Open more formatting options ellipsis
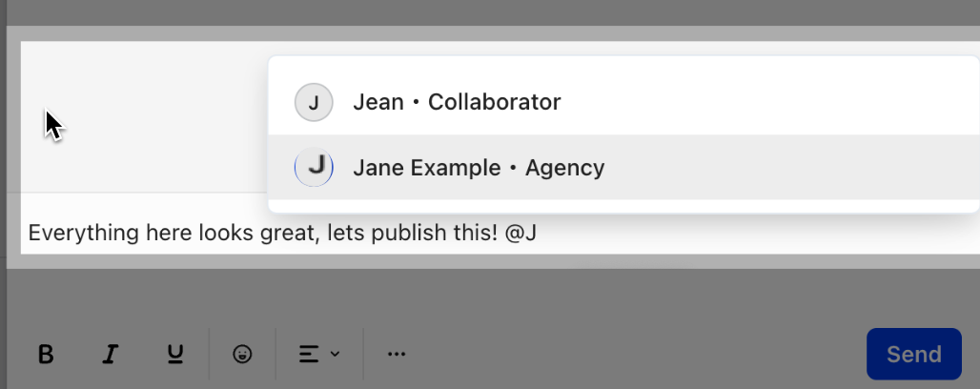Image resolution: width=980 pixels, height=389 pixels. pyautogui.click(x=397, y=354)
